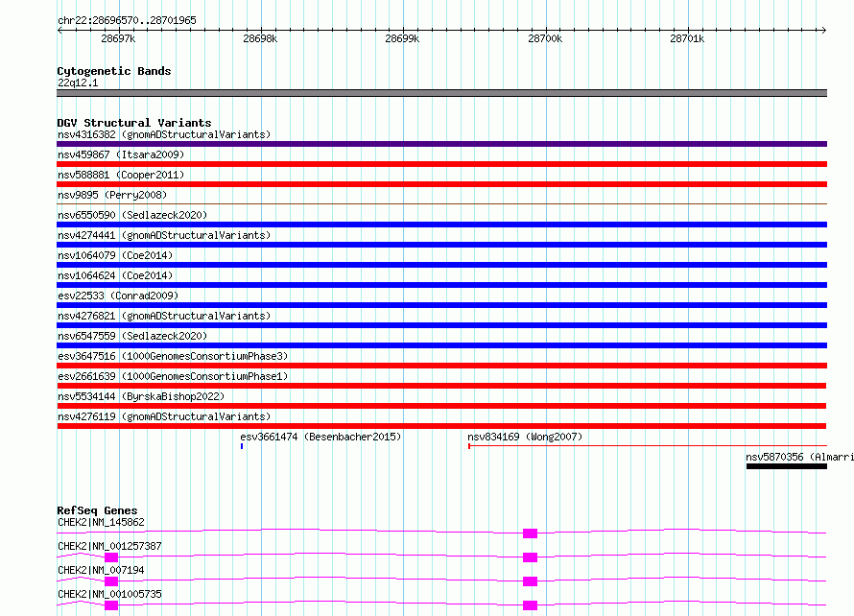Click the 28699k ruler tick label
Screen dimensions: 854x616
(402, 38)
